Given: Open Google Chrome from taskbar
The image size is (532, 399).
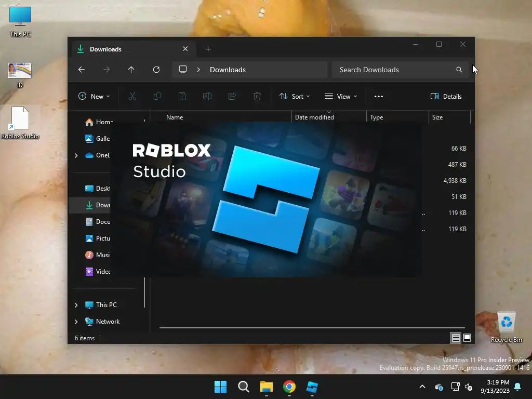Looking at the screenshot, I should point(289,387).
